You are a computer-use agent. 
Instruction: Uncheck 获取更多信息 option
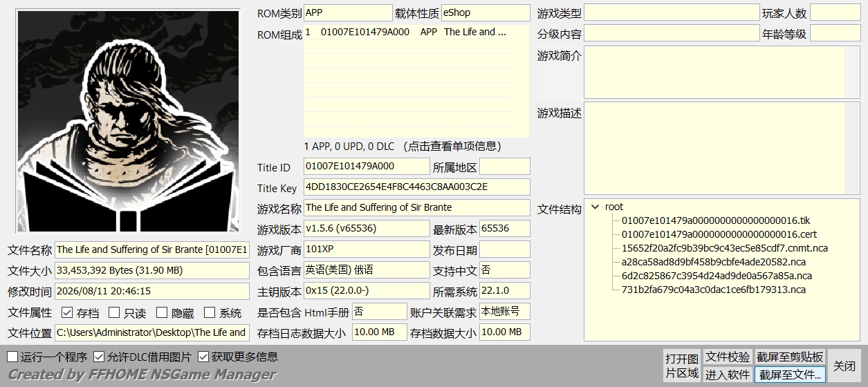[203, 357]
